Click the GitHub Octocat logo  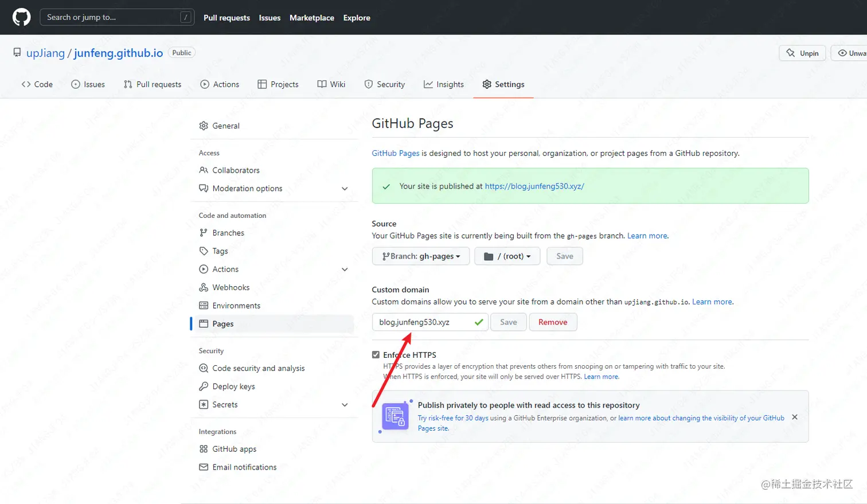coord(21,17)
